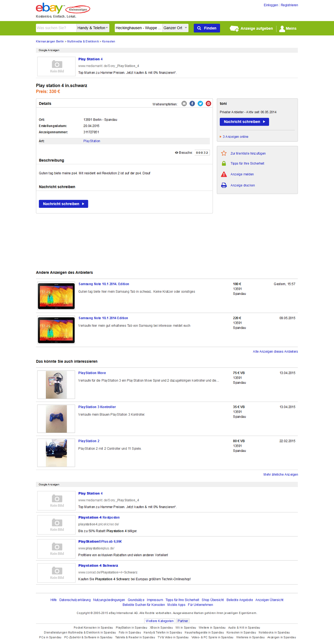Screen dimensions: 334x644
Task: Select the Weitere Kategorien footer tab
Action: tap(160, 621)
